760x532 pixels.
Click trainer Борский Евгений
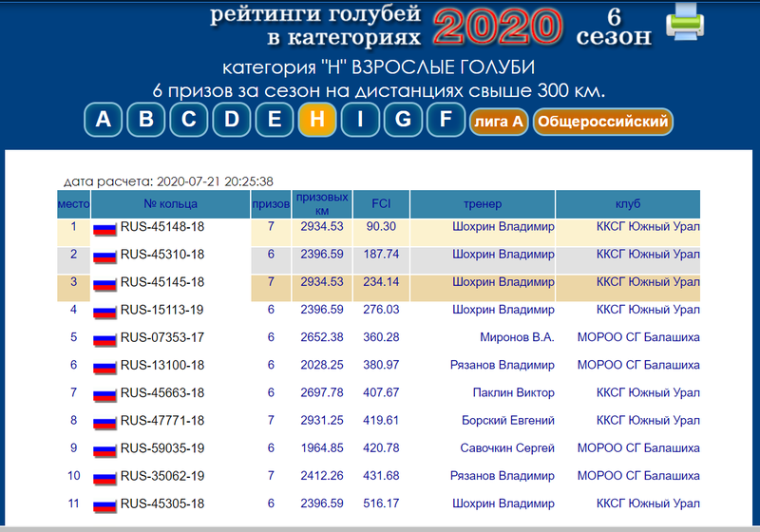(x=508, y=421)
